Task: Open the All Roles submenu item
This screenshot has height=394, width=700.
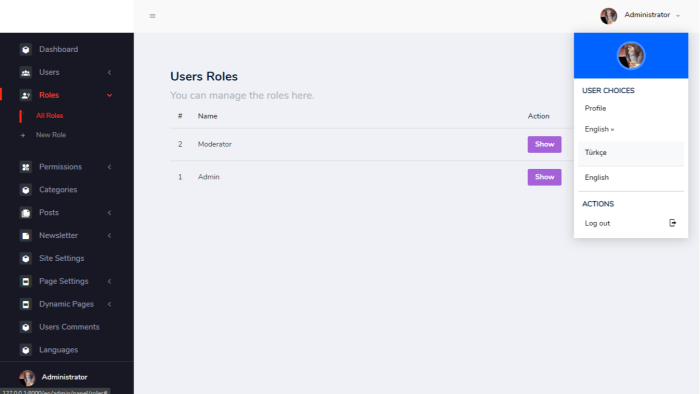Action: pos(50,116)
